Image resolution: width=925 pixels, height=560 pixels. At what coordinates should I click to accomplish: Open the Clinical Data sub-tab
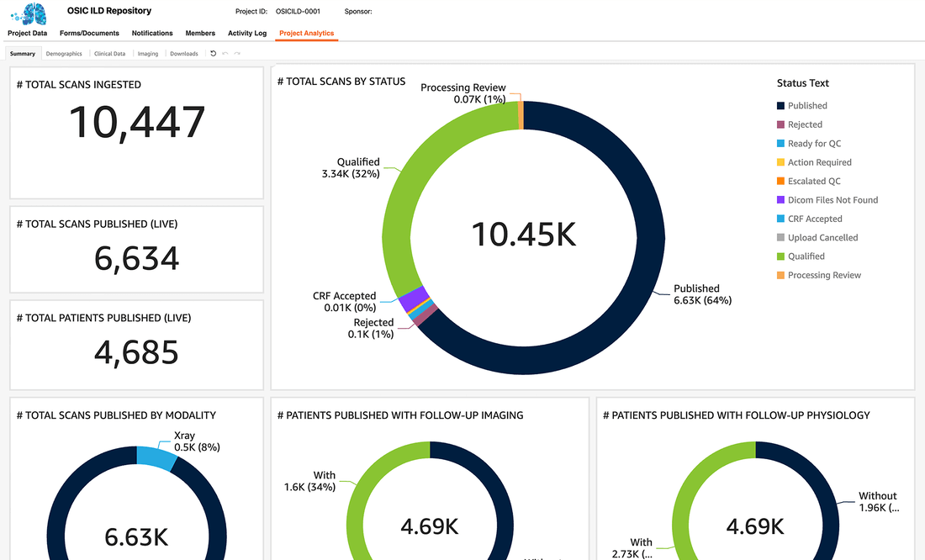click(109, 54)
